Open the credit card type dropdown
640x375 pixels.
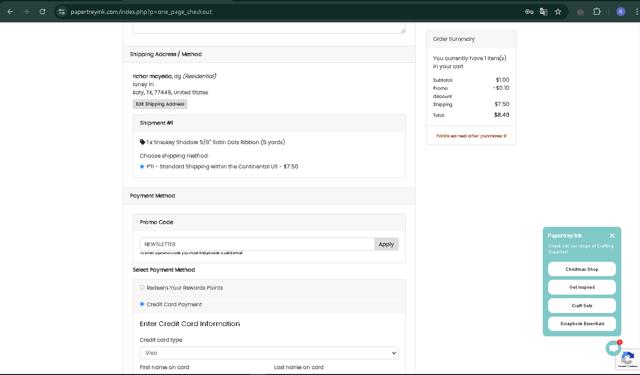tap(269, 353)
